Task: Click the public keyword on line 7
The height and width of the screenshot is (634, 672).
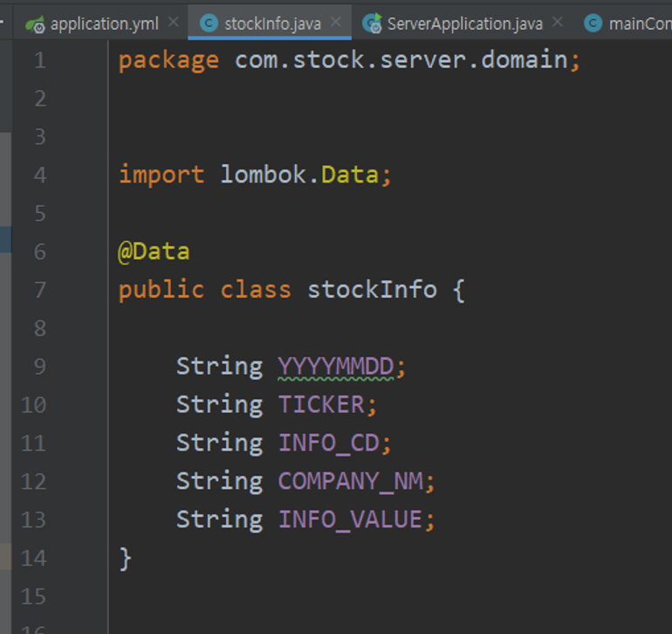Action: pyautogui.click(x=161, y=291)
